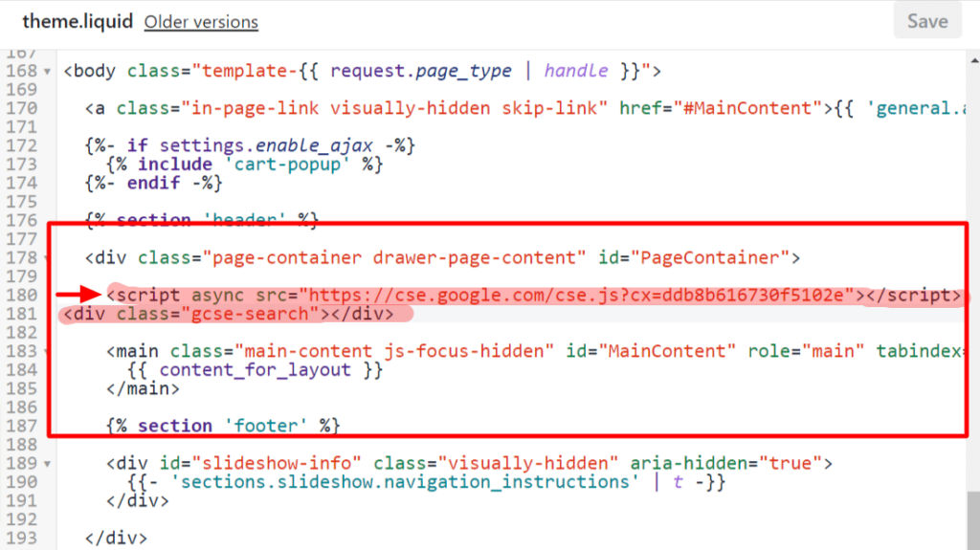The height and width of the screenshot is (550, 980).
Task: Click the sections.slideshow.navigation_instructions string
Action: 402,482
